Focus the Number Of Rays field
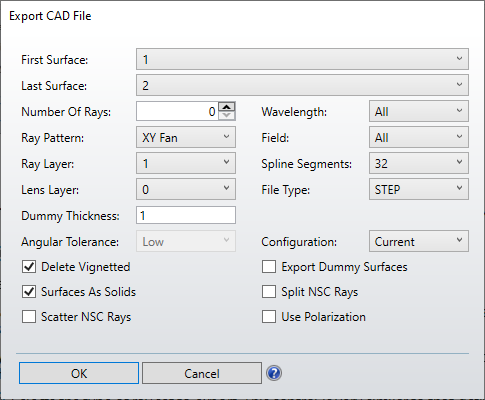Image resolution: width=485 pixels, height=400 pixels. pyautogui.click(x=177, y=111)
